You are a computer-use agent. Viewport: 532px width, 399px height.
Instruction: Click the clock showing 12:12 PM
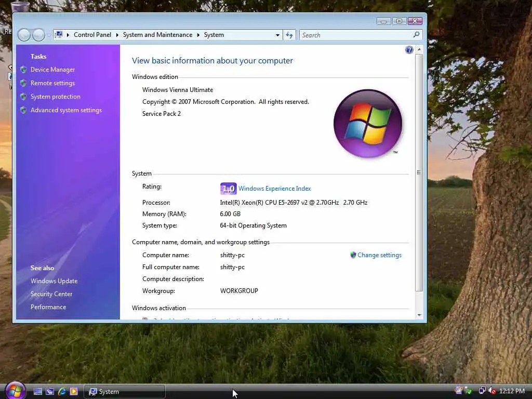click(512, 391)
